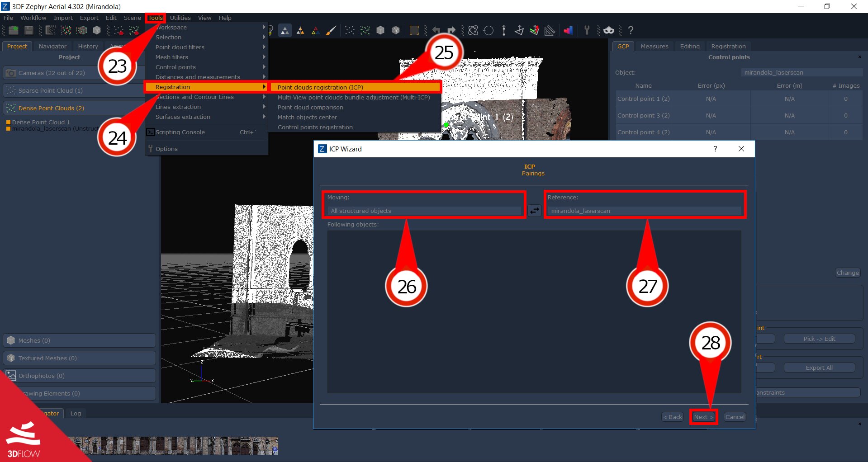Select Control points registration submenu entry
The image size is (868, 462).
tap(315, 127)
